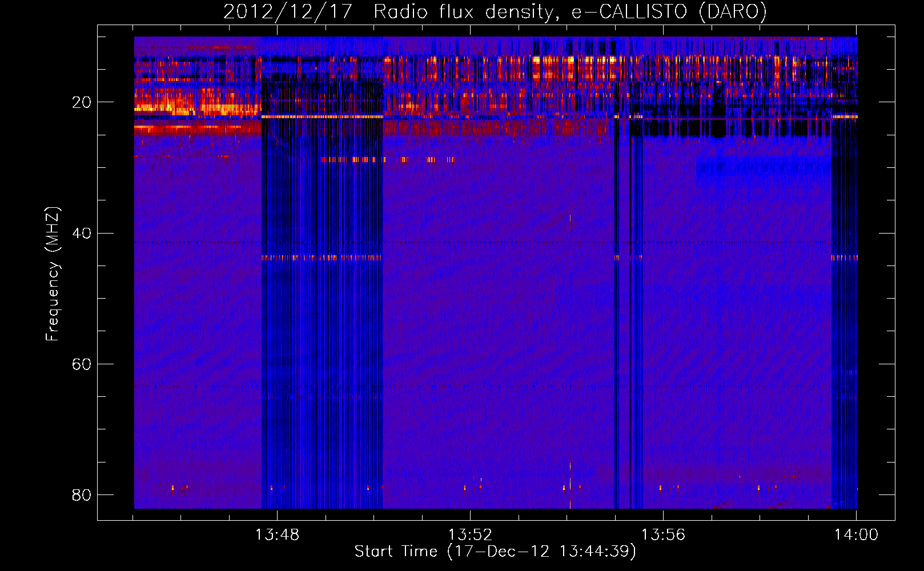The width and height of the screenshot is (924, 571).
Task: Click the 'Frequency (MHZ)' axis label
Action: (53, 274)
